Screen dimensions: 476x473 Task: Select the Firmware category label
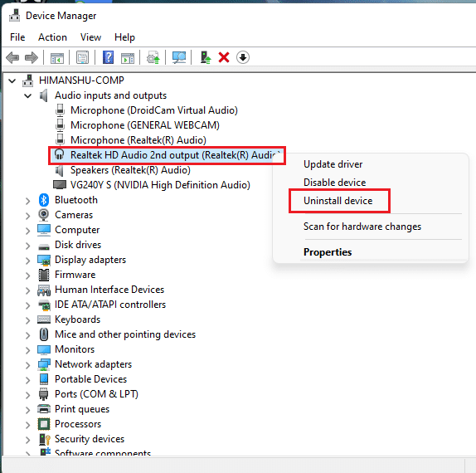coord(75,275)
